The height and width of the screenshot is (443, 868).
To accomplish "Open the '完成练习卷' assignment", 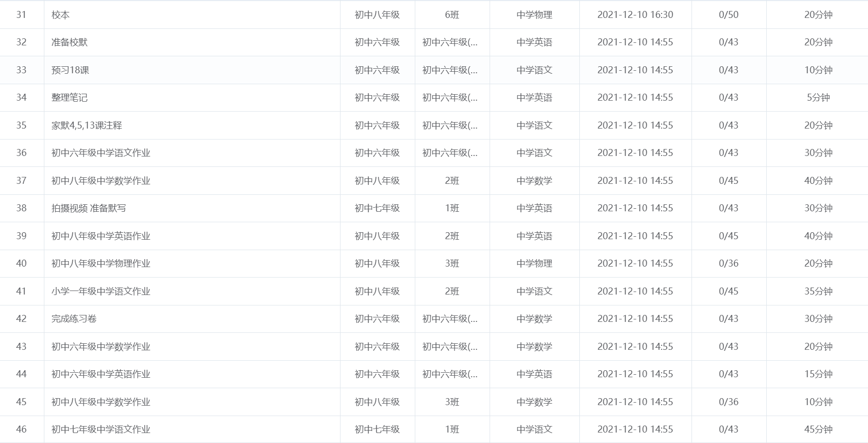I will [x=74, y=319].
